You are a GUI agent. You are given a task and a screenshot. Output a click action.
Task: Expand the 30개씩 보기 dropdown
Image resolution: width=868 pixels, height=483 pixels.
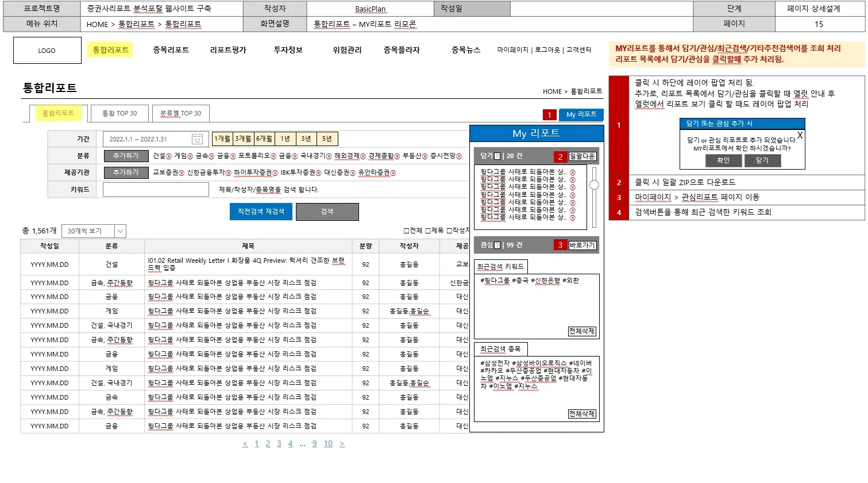120,231
